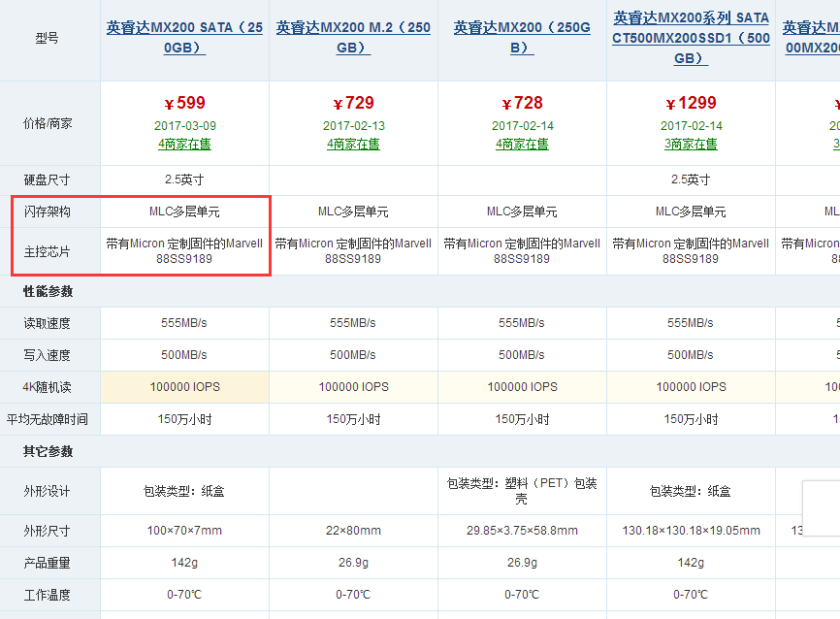This screenshot has width=840, height=619.
Task: Select the date 2017-03-09
Action: [185, 126]
